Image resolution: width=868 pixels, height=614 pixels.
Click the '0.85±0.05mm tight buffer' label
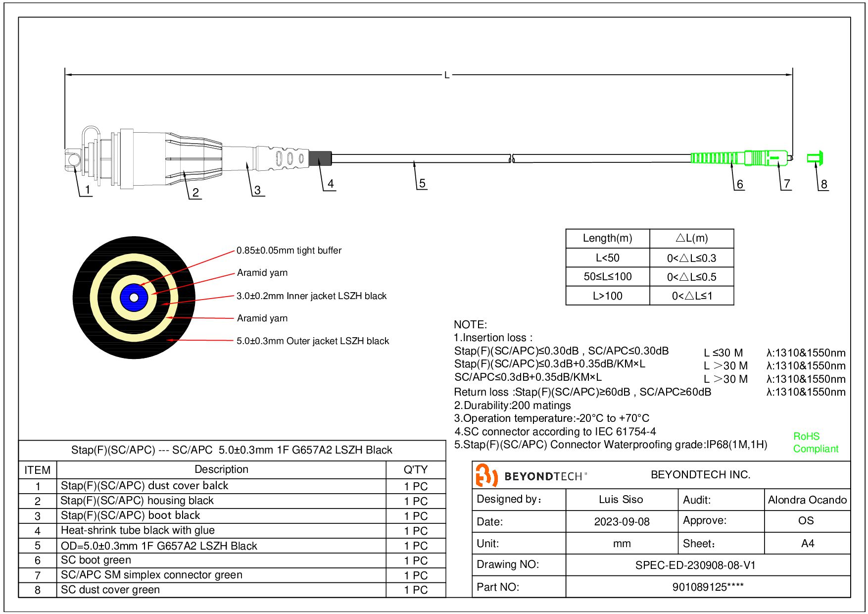(289, 251)
